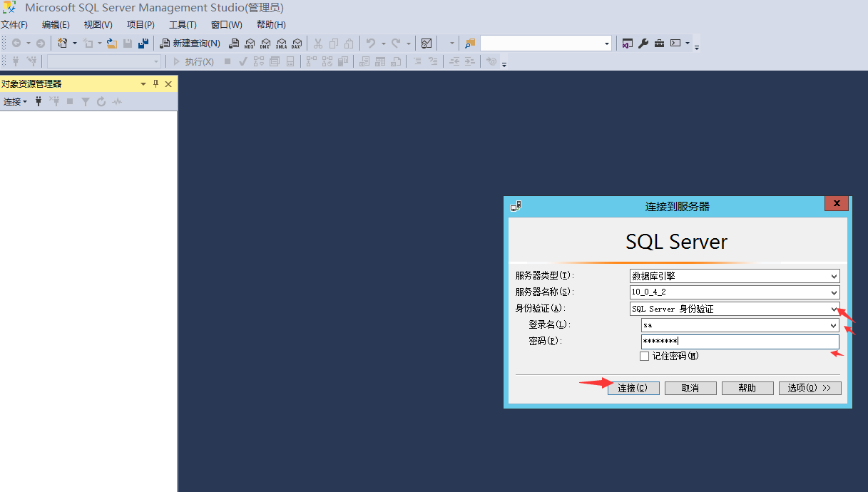Viewport: 868px width, 492px height.
Task: Click the 连接(C) button
Action: (x=633, y=388)
